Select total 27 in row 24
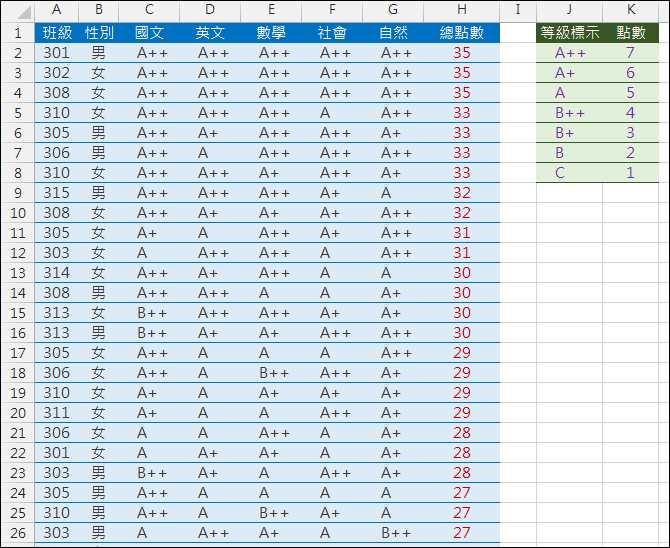 click(x=461, y=493)
